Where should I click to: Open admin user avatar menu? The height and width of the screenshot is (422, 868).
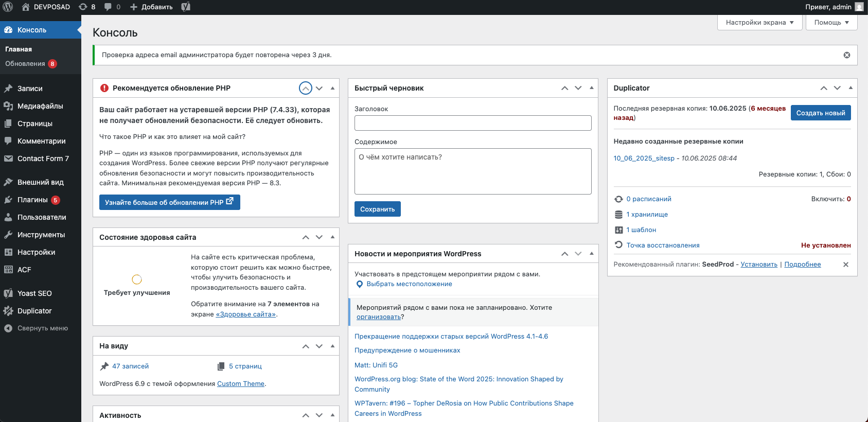859,7
